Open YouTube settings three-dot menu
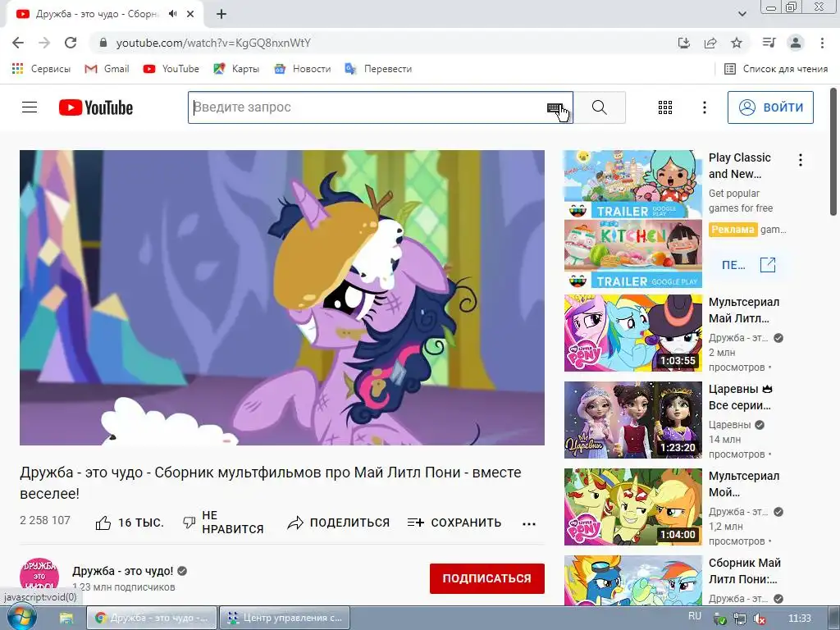840x630 pixels. [x=705, y=107]
